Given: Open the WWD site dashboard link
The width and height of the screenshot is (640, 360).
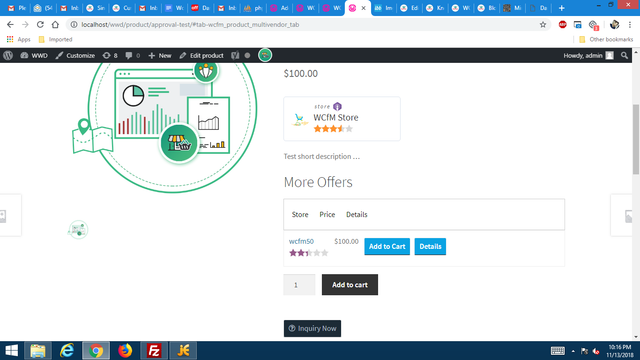Looking at the screenshot, I should (x=34, y=56).
